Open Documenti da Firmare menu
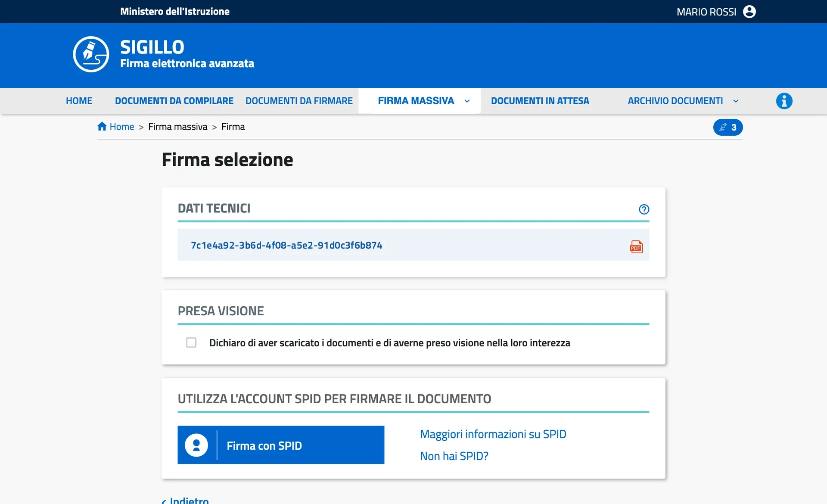 click(299, 101)
